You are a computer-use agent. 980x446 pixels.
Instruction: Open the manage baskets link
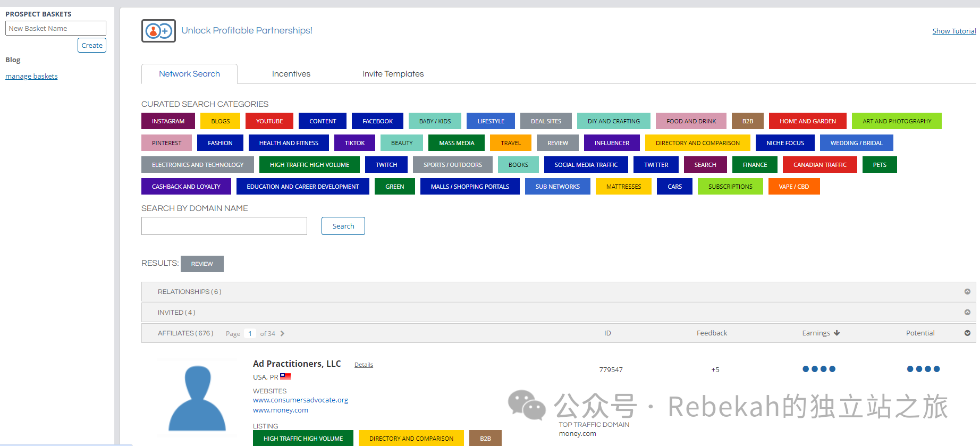click(x=31, y=77)
